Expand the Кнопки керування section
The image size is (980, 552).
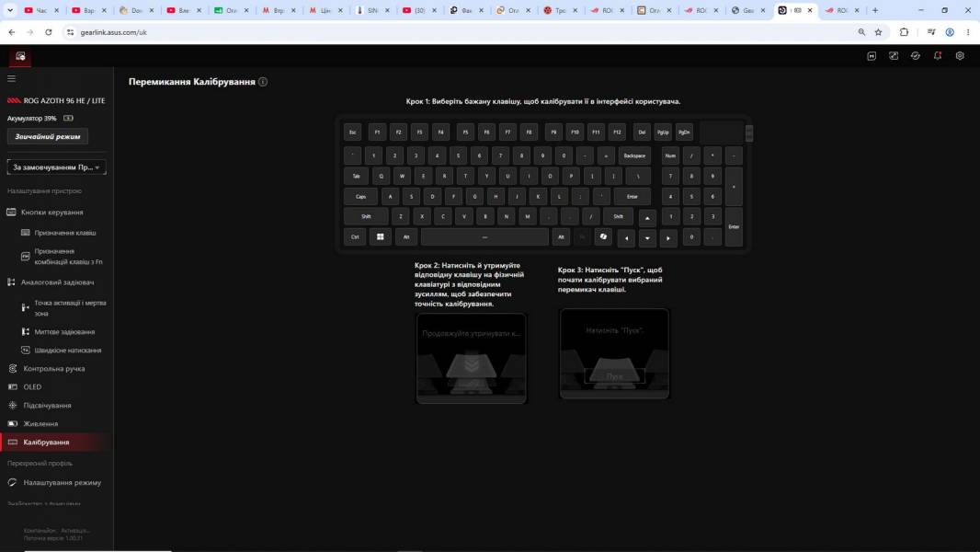point(51,212)
